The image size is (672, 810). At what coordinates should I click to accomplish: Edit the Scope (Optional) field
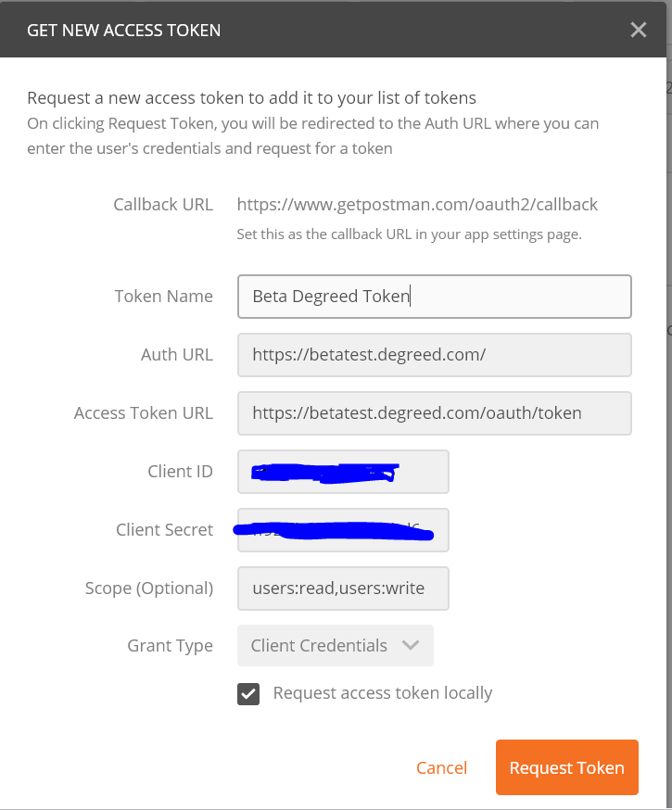(343, 589)
